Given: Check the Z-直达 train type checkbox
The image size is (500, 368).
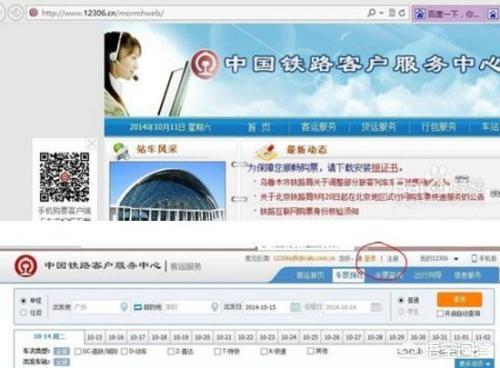Looking at the screenshot, I should pyautogui.click(x=171, y=351).
